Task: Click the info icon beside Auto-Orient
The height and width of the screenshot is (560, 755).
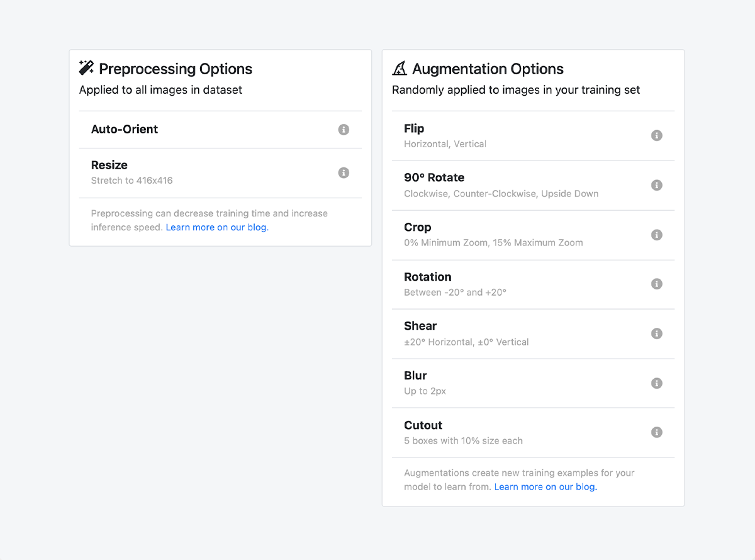Action: [x=344, y=130]
